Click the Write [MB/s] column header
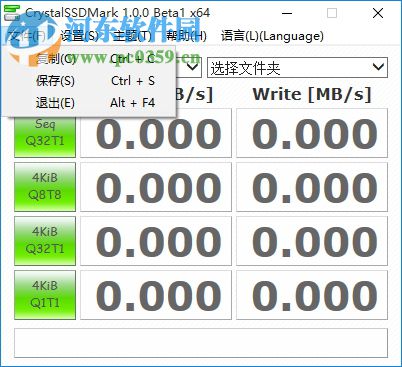402x367 pixels. (312, 94)
